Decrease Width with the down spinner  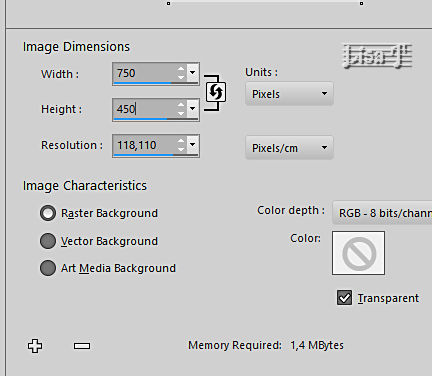point(181,77)
